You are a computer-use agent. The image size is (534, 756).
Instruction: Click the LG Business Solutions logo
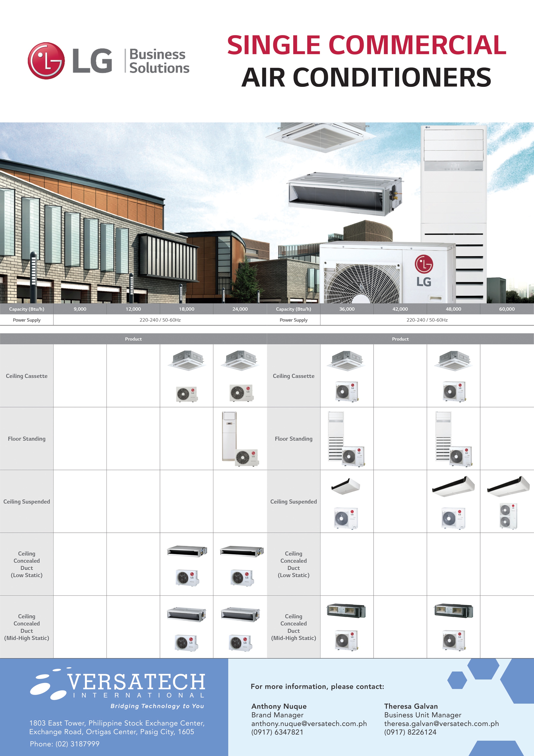pos(109,61)
